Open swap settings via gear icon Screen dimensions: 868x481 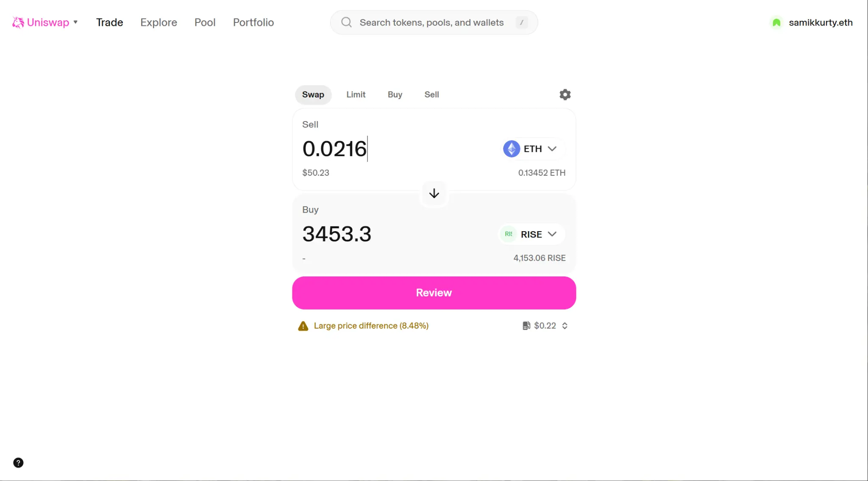tap(565, 94)
